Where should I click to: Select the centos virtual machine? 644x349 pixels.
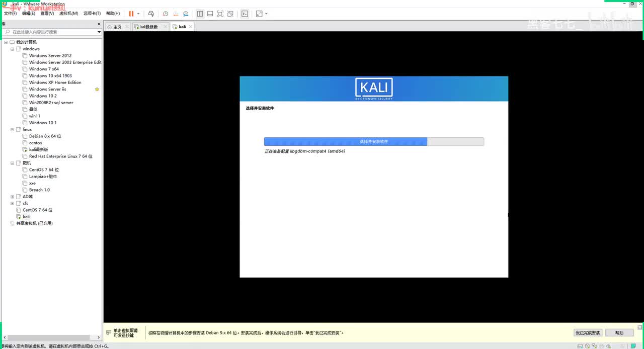point(35,143)
